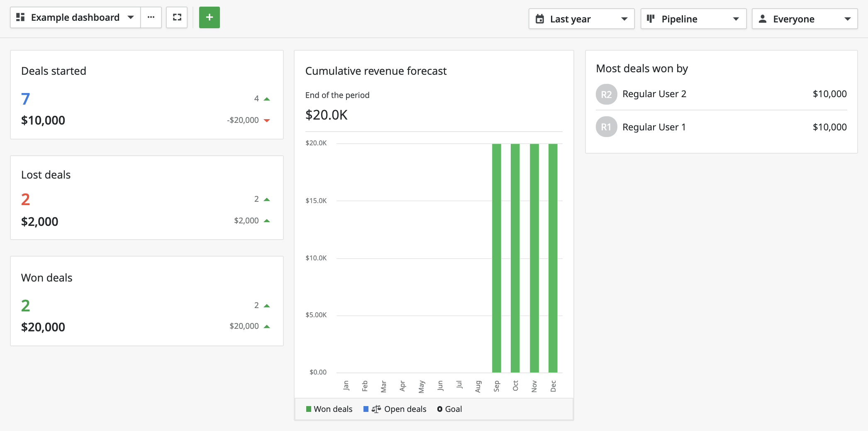
Task: Click the pipeline icon in the filter
Action: click(651, 19)
